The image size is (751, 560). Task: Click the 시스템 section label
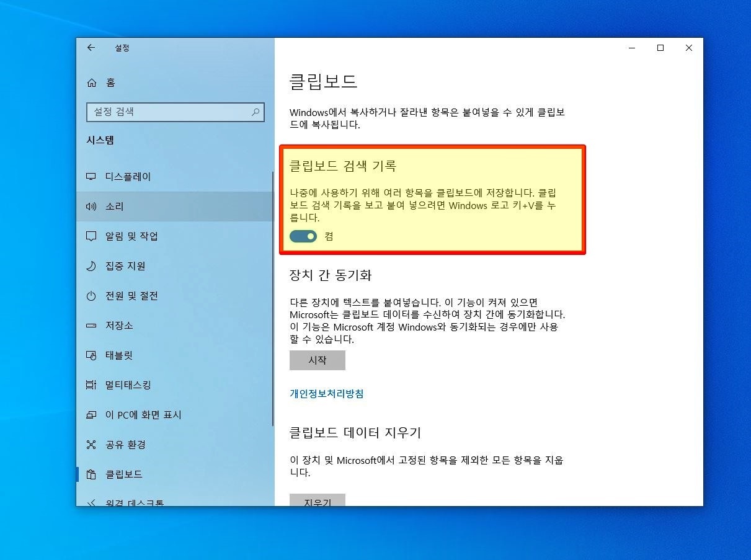coord(100,141)
